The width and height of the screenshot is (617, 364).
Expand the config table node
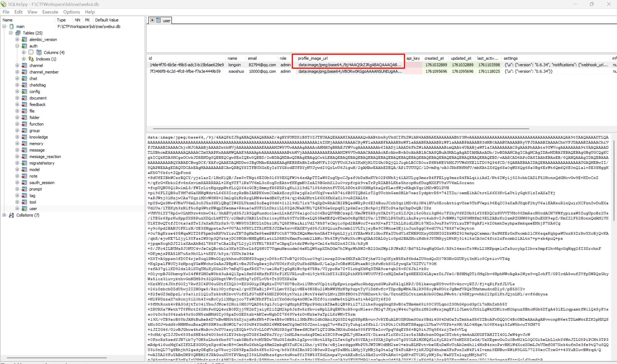17,92
